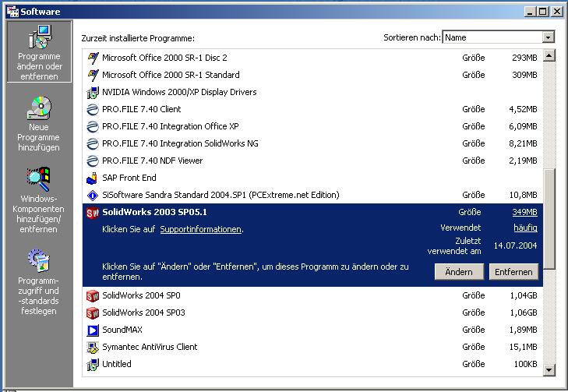Select 'SoundMAX' entry
Screen dimensions: 568x392
tap(312, 330)
